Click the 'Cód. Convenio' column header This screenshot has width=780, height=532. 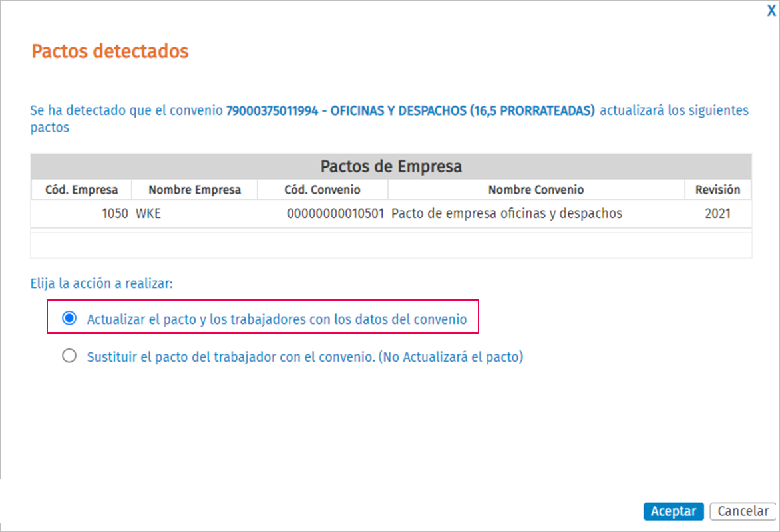(x=322, y=190)
